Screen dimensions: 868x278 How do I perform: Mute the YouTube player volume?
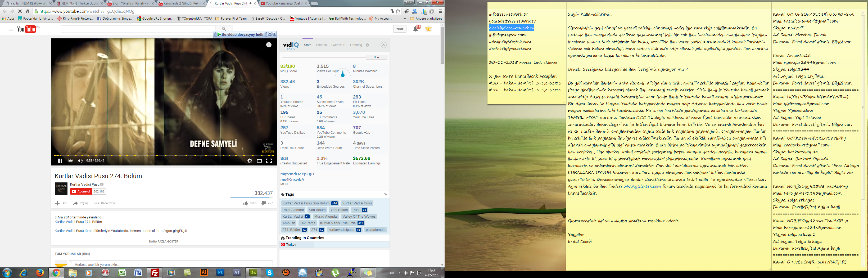[x=80, y=161]
